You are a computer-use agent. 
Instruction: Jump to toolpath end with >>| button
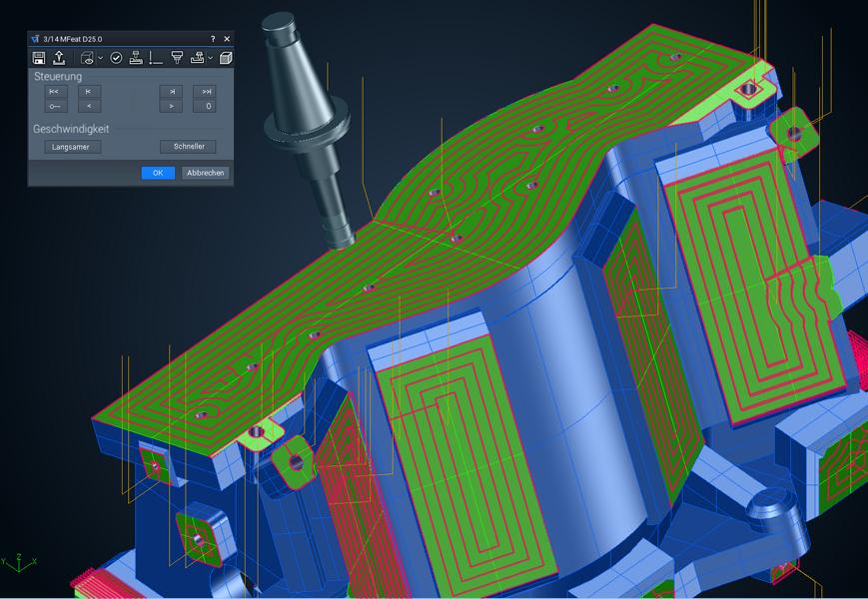pos(205,91)
